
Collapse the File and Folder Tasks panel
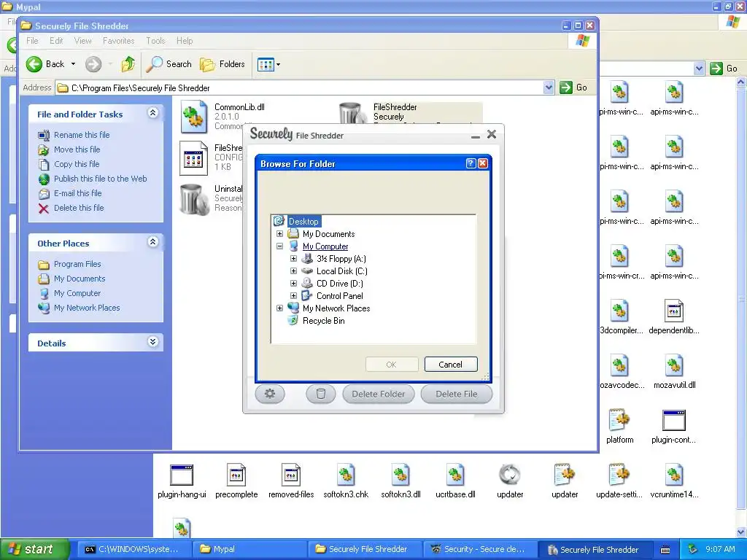[x=153, y=113]
